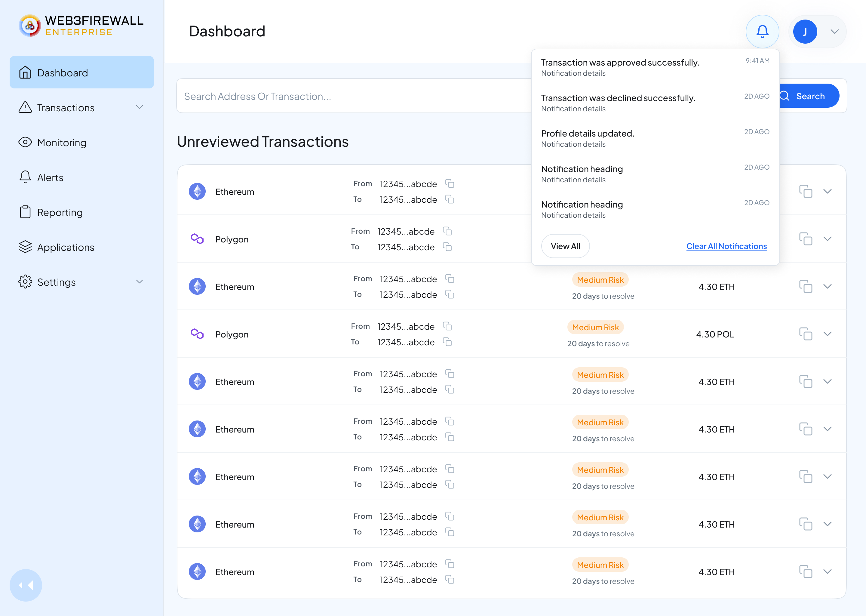The image size is (866, 616).
Task: Copy the From address in the first Polygon row
Action: point(447,231)
